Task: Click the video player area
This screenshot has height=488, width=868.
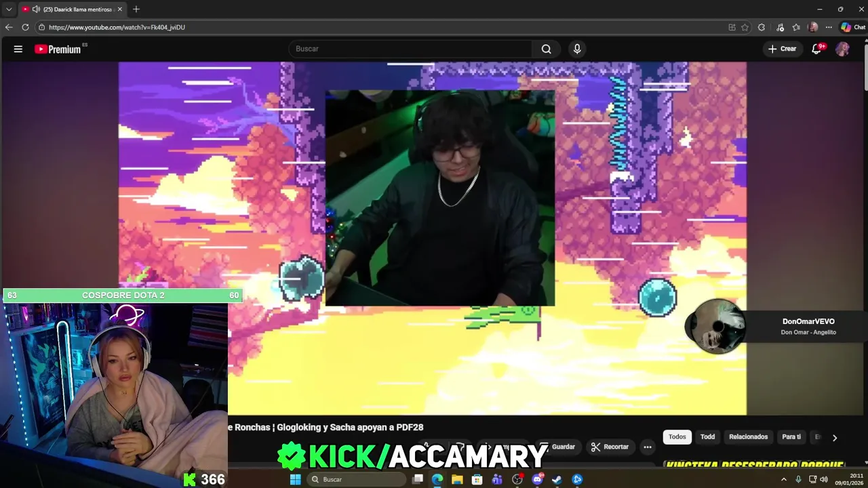Action: coord(433,238)
